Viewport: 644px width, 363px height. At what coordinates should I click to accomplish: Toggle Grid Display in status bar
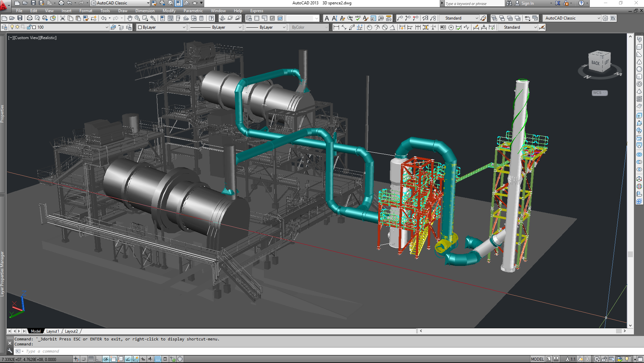[91, 359]
